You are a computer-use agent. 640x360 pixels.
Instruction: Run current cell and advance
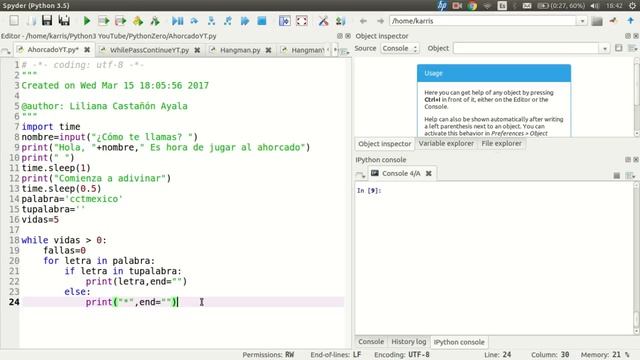tap(121, 21)
